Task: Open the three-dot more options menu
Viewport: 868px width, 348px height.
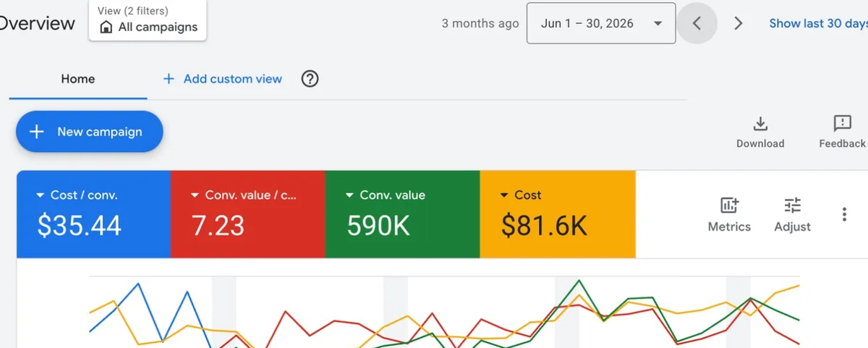Action: pos(844,214)
